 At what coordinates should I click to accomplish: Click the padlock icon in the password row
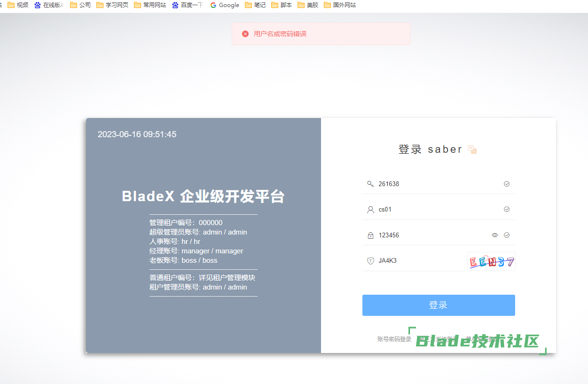coord(370,235)
